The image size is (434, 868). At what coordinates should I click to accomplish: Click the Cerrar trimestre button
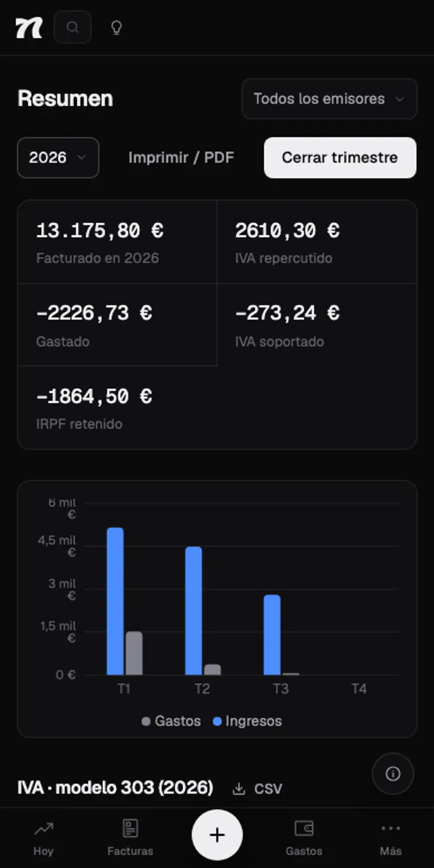tap(340, 158)
